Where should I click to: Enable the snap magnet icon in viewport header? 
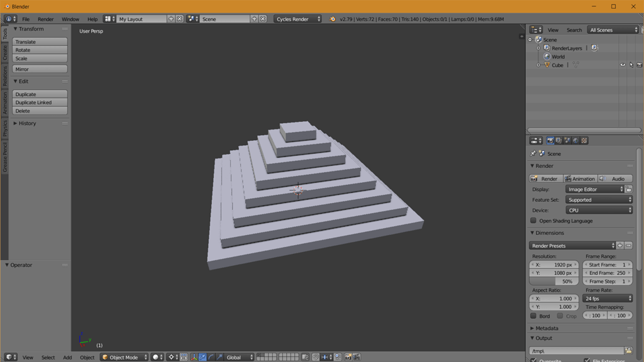click(316, 356)
